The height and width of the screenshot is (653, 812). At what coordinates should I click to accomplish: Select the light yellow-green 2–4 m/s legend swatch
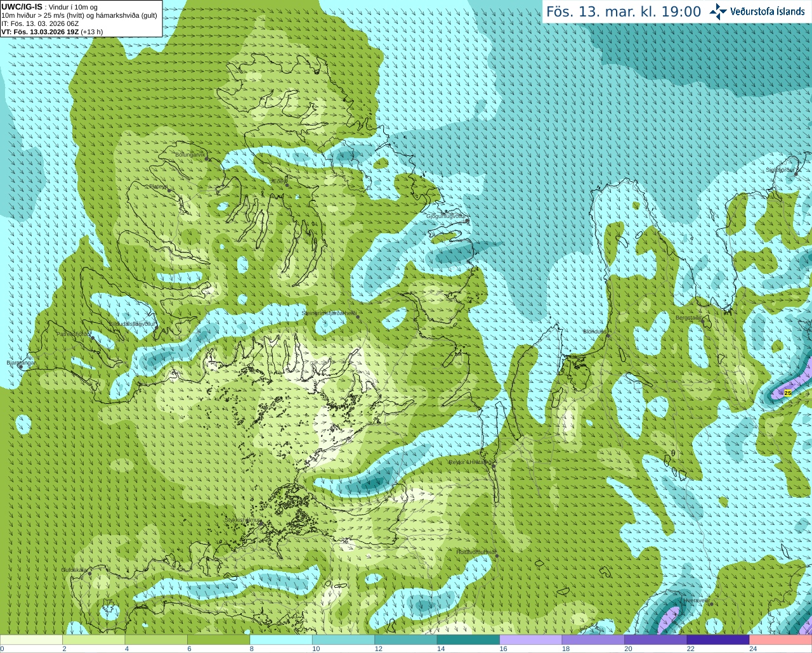click(93, 640)
